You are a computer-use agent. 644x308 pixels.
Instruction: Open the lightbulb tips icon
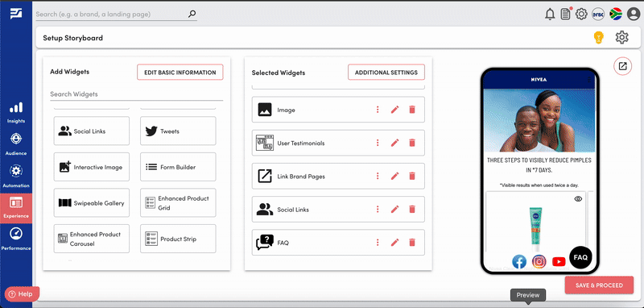(x=599, y=37)
